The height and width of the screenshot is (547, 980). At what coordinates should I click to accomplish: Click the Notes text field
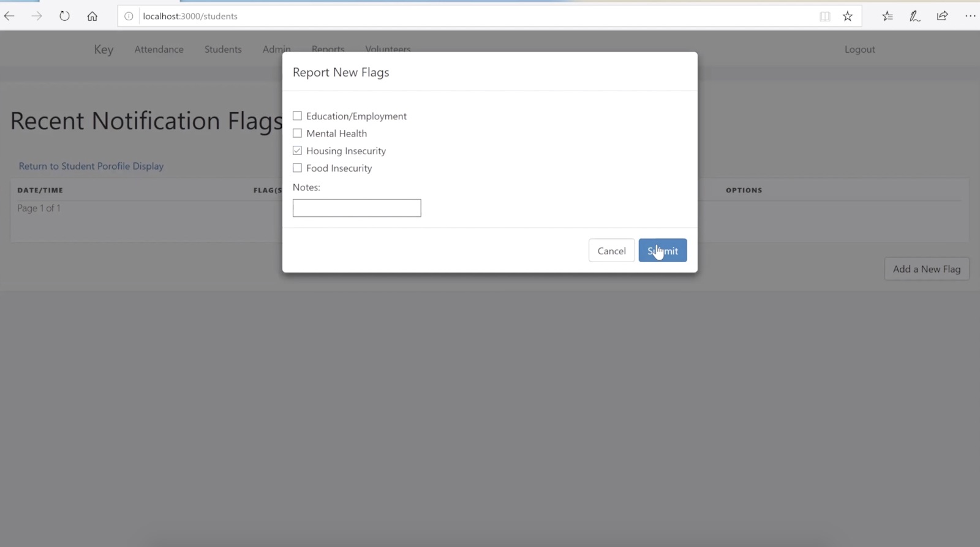[x=356, y=208]
